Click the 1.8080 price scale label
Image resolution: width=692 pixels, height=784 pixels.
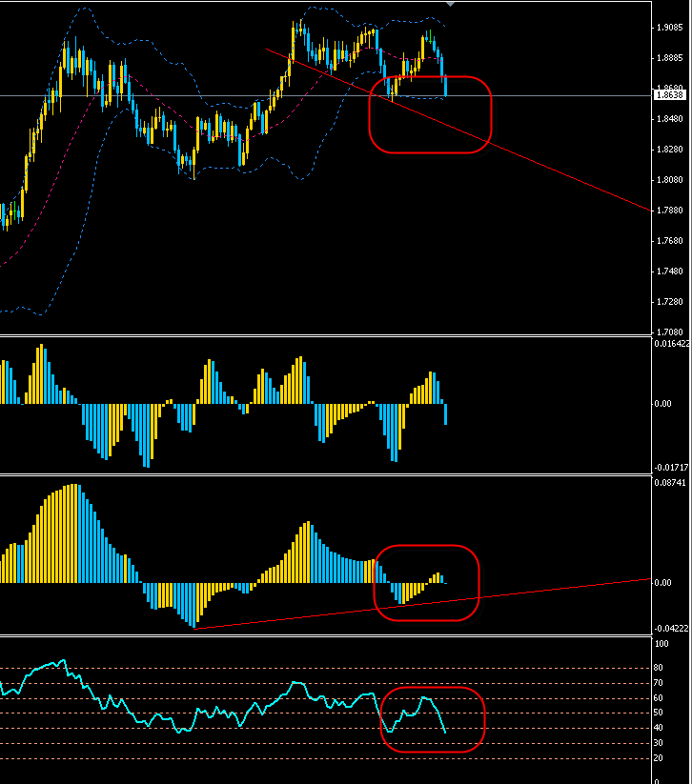click(x=669, y=180)
